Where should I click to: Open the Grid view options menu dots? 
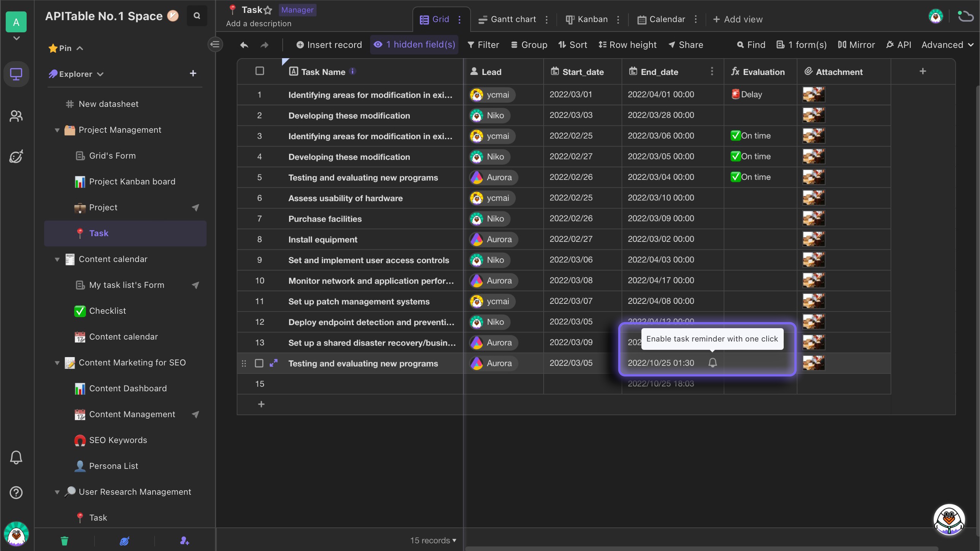[460, 19]
